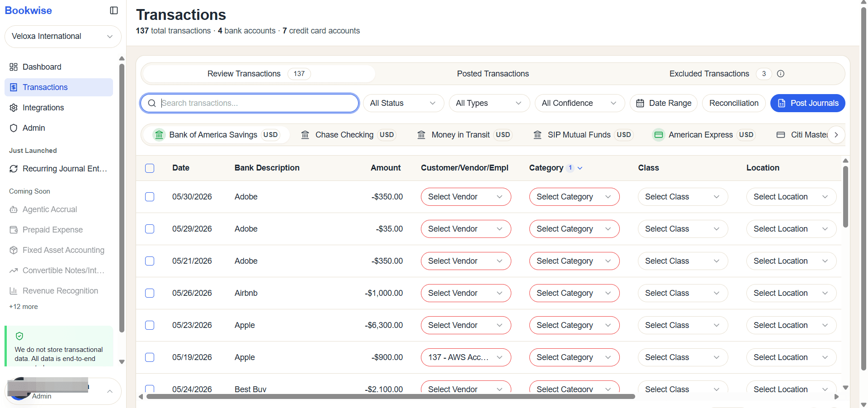The image size is (868, 408).
Task: Open the All Types filter dropdown
Action: coord(489,103)
